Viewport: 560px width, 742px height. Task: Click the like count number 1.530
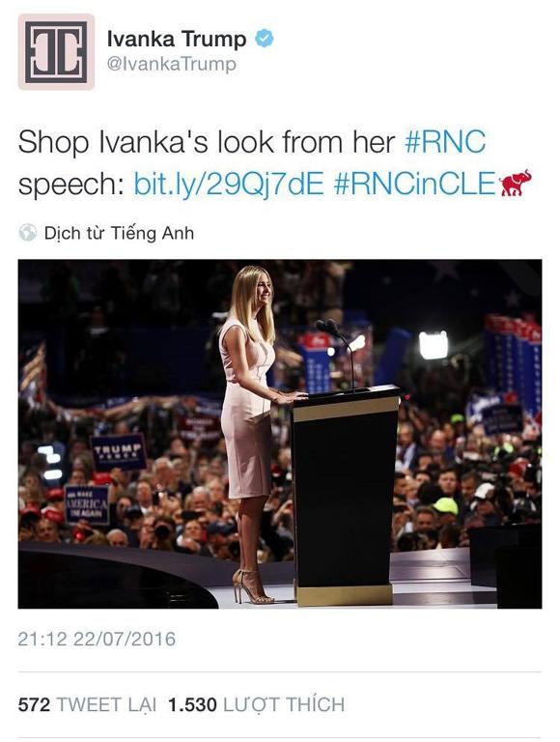tap(192, 704)
